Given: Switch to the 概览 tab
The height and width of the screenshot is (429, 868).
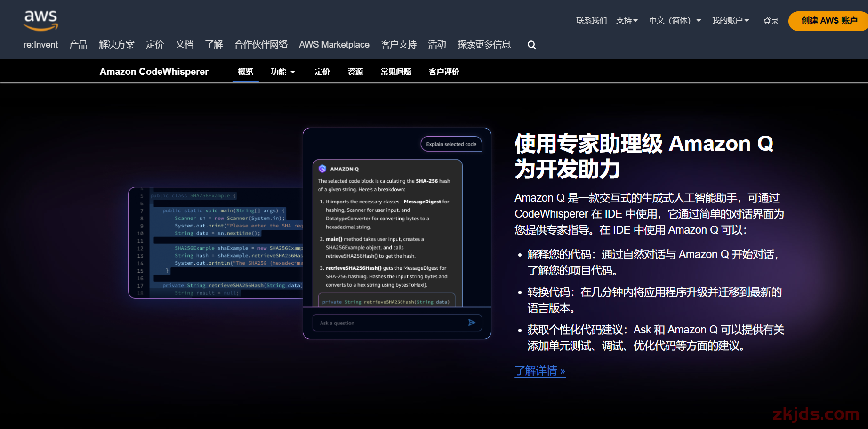Looking at the screenshot, I should [x=246, y=72].
